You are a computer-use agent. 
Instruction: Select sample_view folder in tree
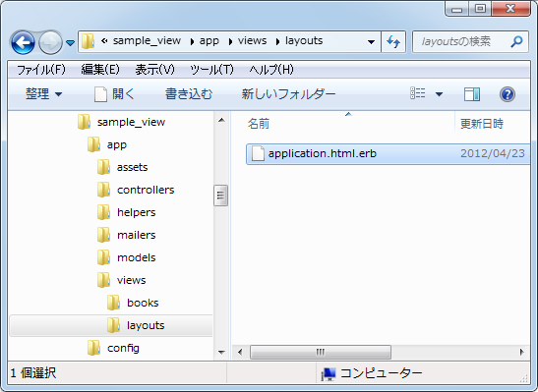pos(131,123)
